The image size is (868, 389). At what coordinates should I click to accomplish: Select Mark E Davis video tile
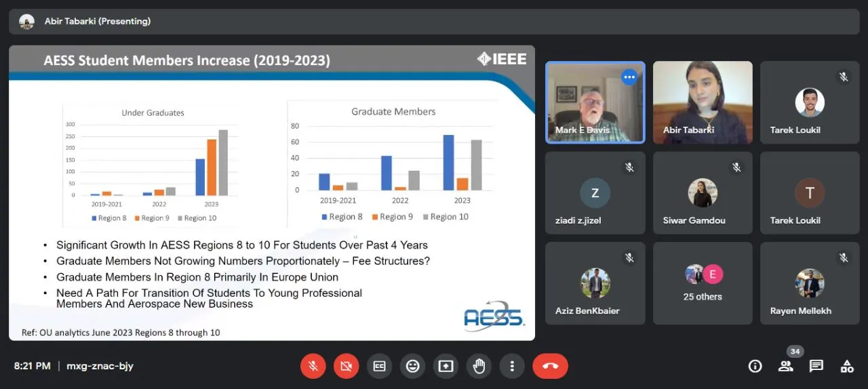coord(595,102)
